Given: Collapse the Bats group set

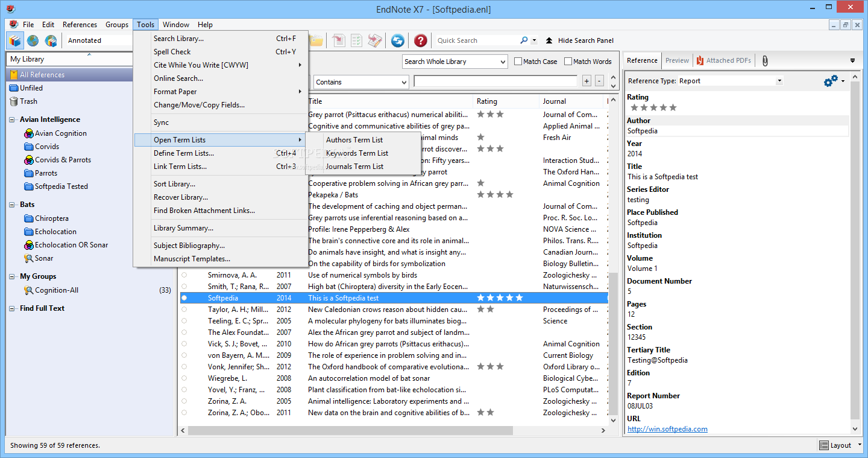Looking at the screenshot, I should click(x=13, y=205).
